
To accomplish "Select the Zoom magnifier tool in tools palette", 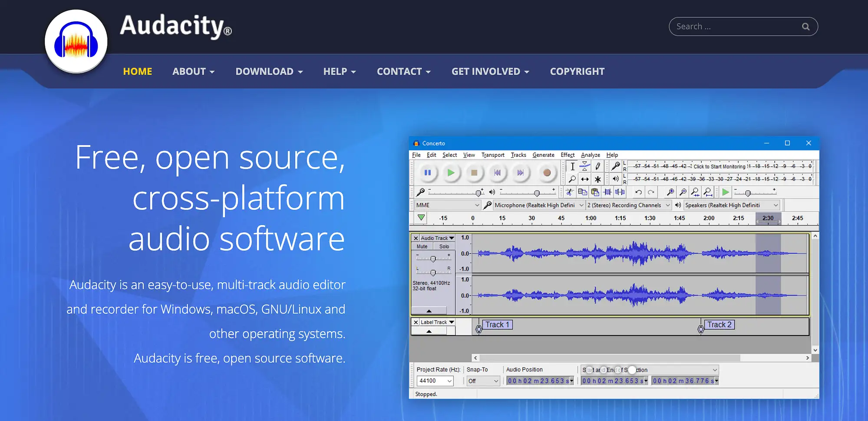I will tap(573, 179).
